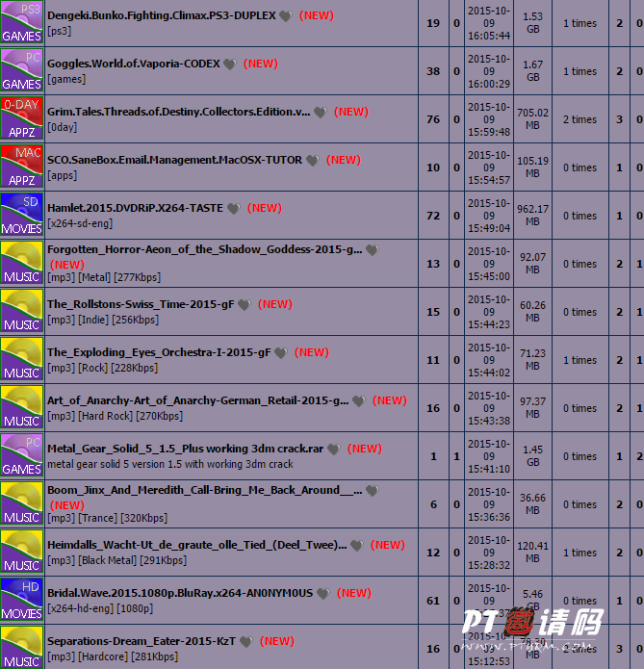The height and width of the screenshot is (669, 644).
Task: Click PC Games category icon beside Metal_Gear_Solid_5
Action: tap(22, 455)
